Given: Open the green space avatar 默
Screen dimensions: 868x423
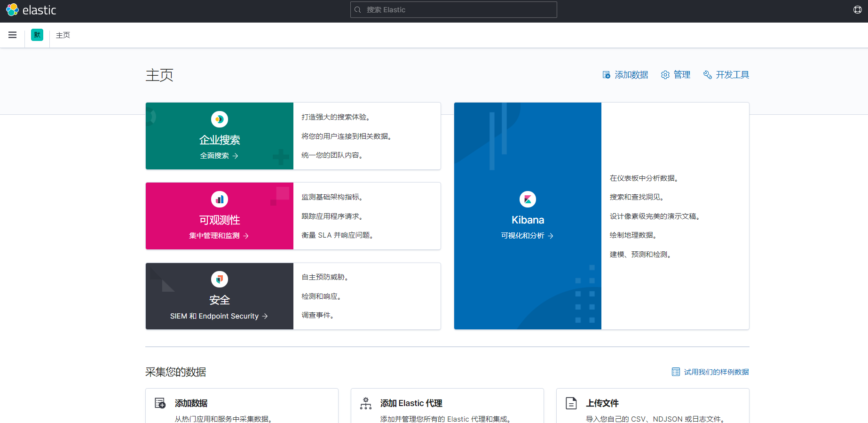Looking at the screenshot, I should [37, 35].
